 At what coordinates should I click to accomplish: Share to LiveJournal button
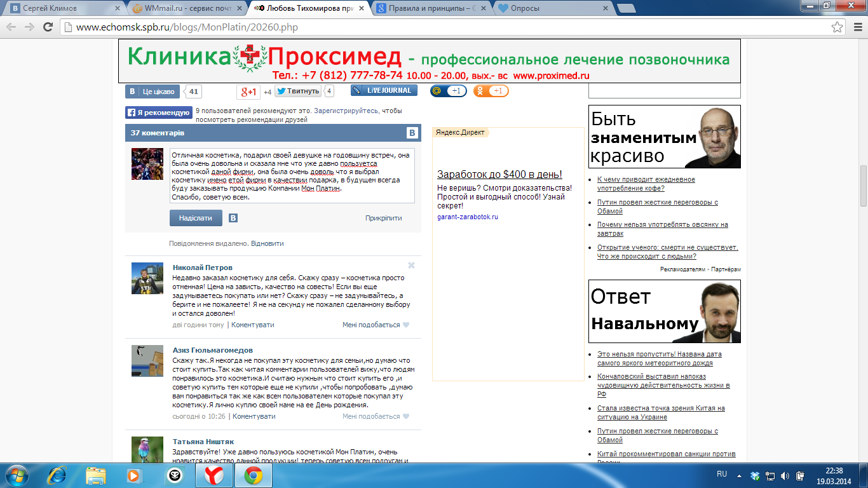pos(384,91)
